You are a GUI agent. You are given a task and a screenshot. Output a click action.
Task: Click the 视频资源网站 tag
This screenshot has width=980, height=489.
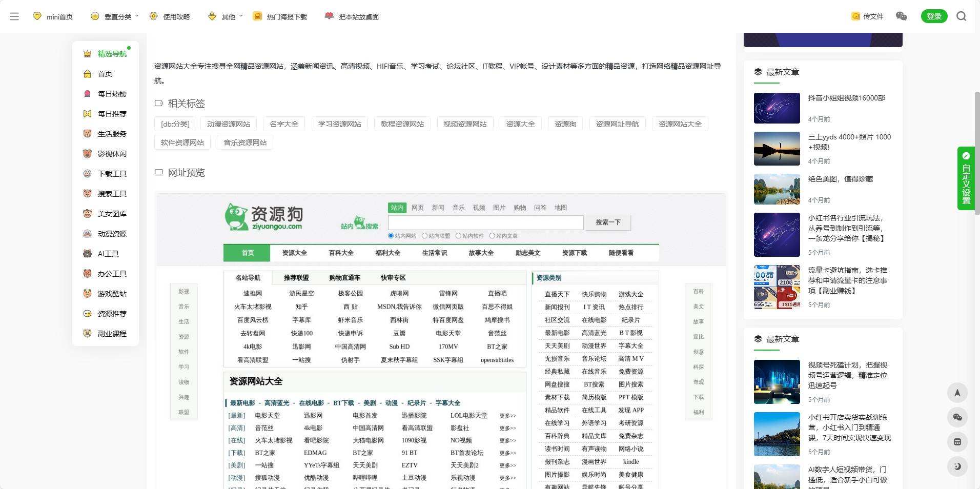click(x=465, y=124)
